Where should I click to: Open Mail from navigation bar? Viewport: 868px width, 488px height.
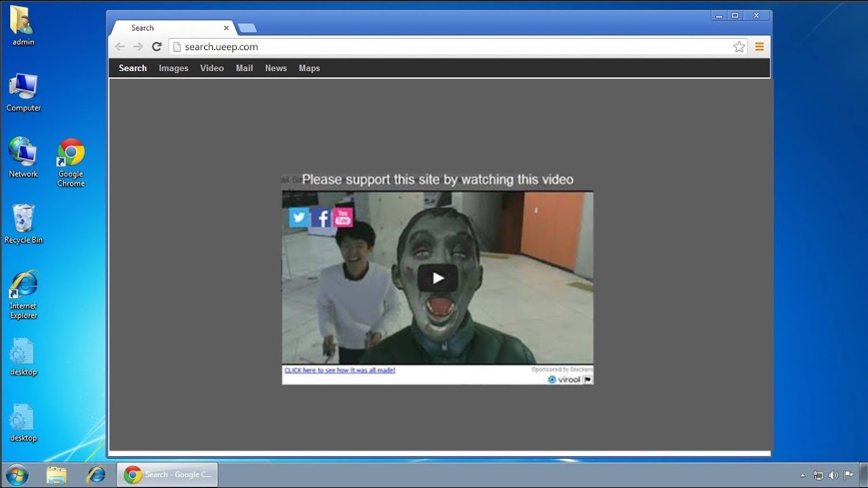click(x=244, y=68)
